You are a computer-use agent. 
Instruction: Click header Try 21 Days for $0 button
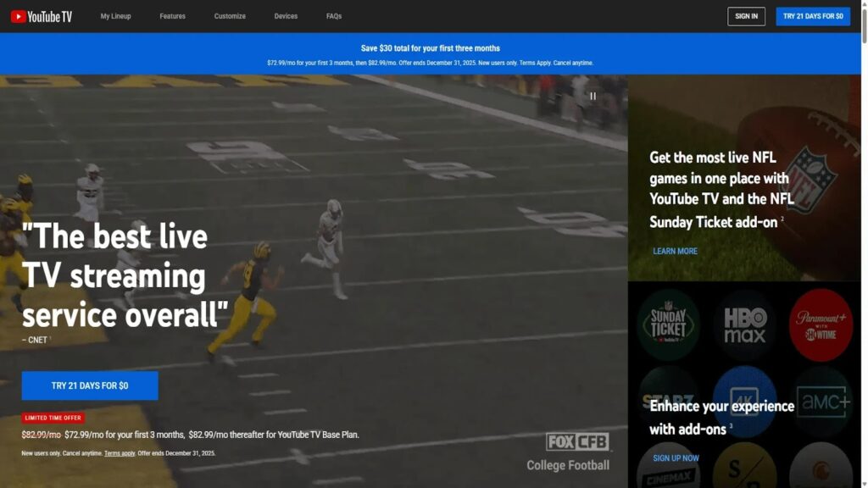[x=812, y=16]
